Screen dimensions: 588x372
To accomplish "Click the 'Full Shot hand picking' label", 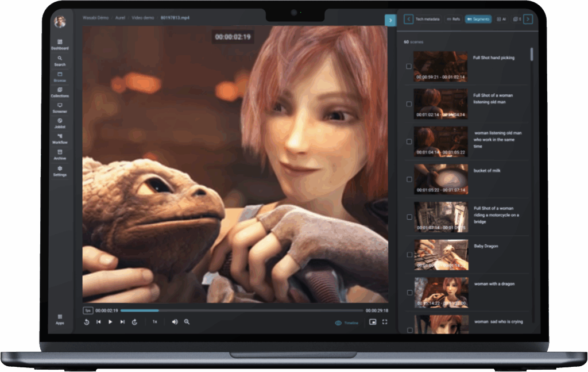I will pyautogui.click(x=493, y=58).
